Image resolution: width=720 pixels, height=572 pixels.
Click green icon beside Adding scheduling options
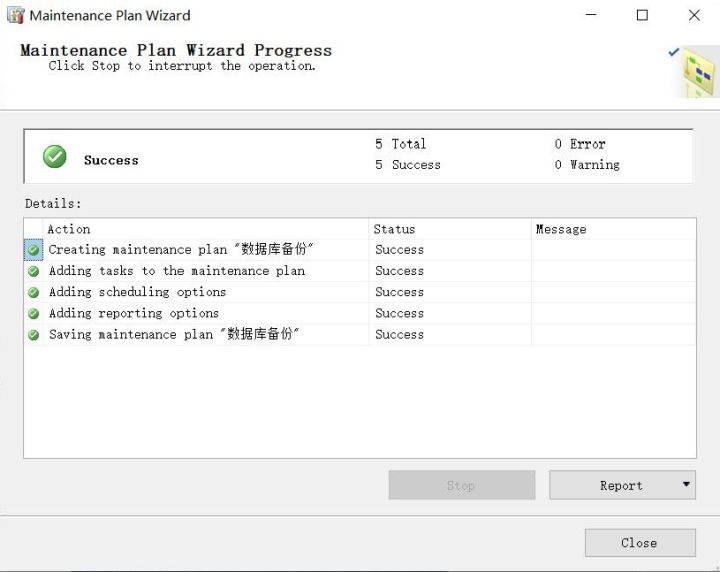tap(34, 292)
